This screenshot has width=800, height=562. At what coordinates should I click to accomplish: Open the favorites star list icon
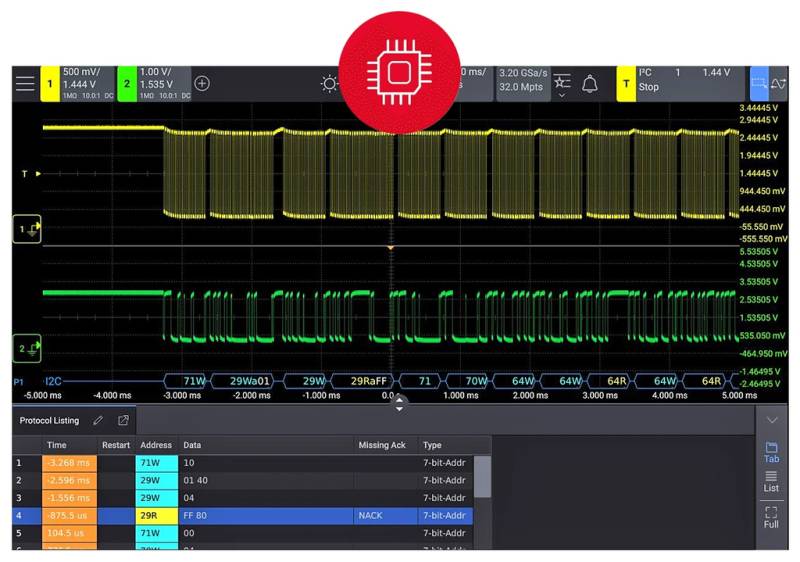562,81
